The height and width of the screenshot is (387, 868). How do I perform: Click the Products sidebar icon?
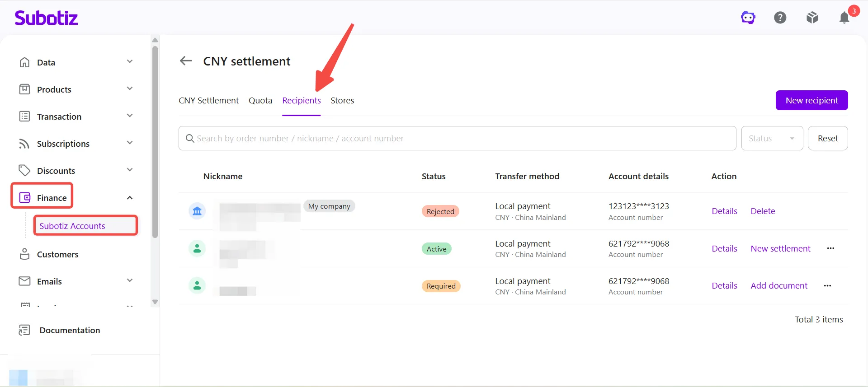click(24, 89)
